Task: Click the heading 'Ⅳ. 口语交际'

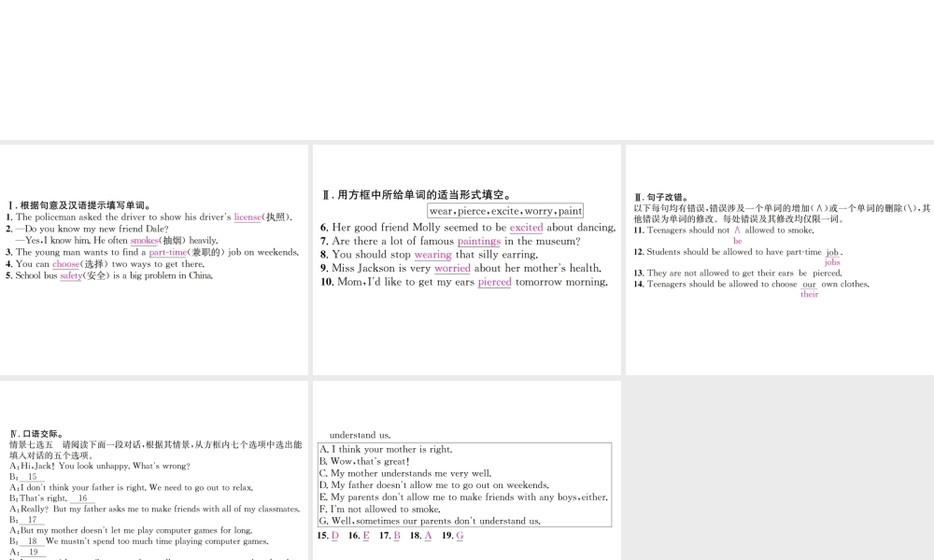Action: 37,434
